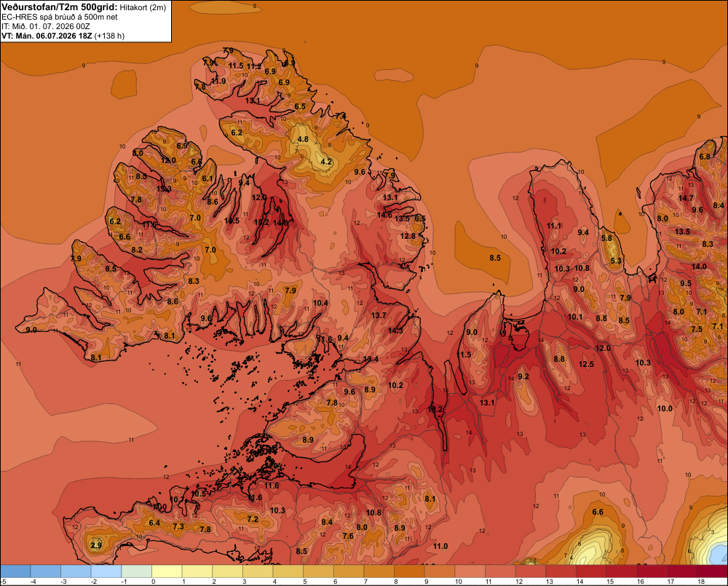Click the 14.7 temperature value on the map
This screenshot has height=586, width=728.
click(686, 198)
